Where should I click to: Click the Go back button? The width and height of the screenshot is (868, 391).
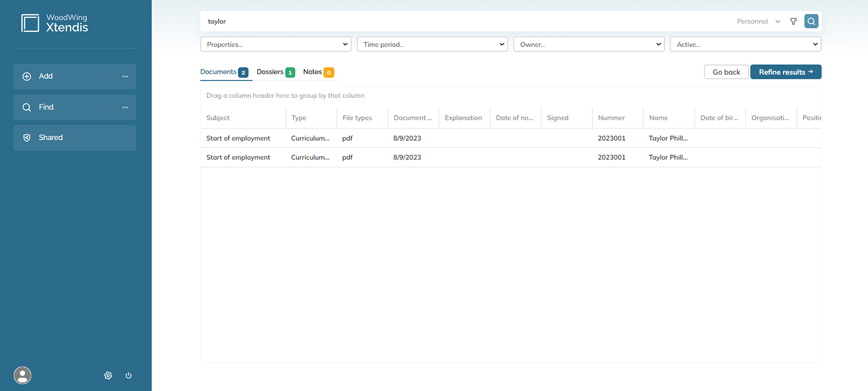pos(726,72)
